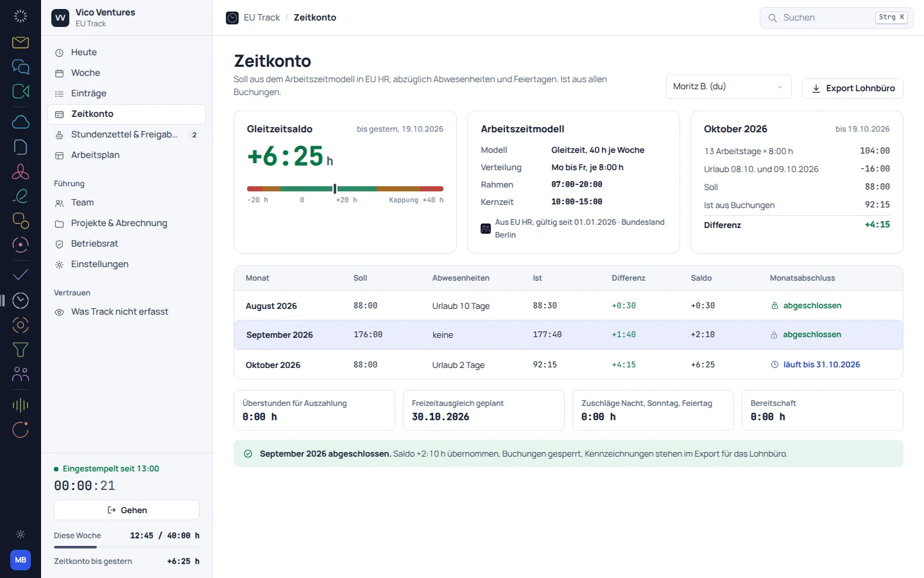Image resolution: width=924 pixels, height=578 pixels.
Task: Open the Team page
Action: pos(126,203)
